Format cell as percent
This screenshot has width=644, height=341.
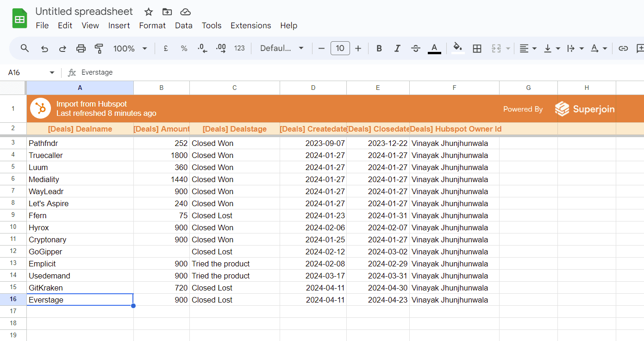[184, 48]
